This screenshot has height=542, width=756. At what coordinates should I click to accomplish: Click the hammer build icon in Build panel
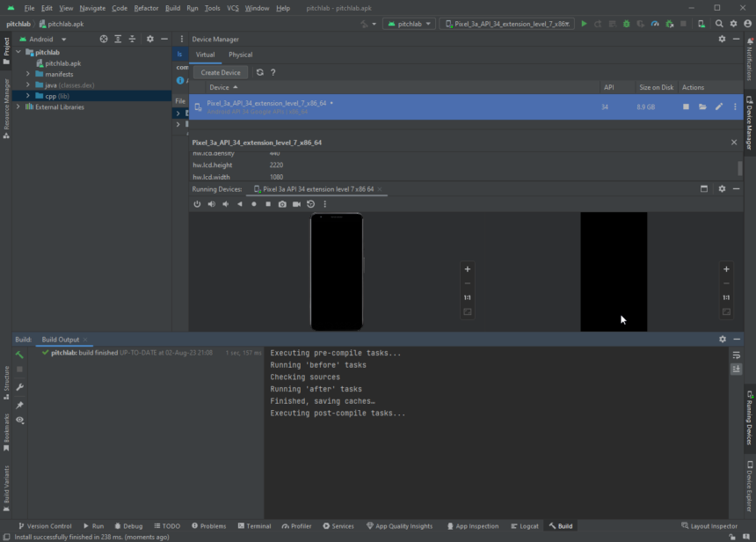coord(19,355)
